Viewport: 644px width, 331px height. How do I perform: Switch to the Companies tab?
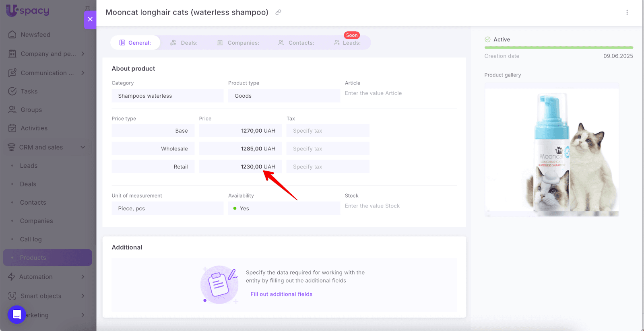[238, 43]
